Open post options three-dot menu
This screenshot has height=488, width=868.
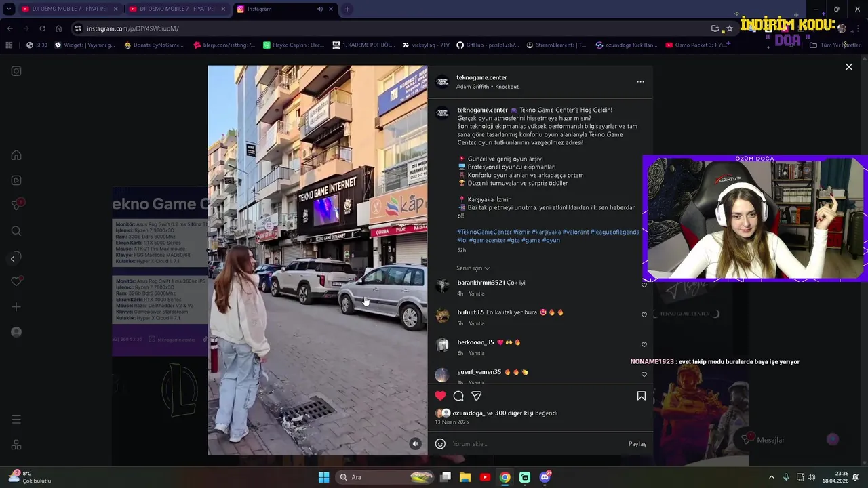(640, 82)
